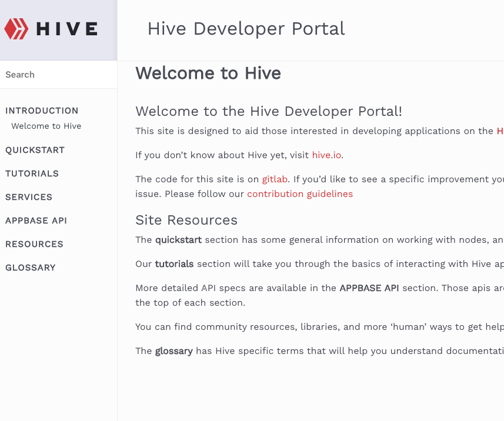This screenshot has width=504, height=421.
Task: Expand the Quickstart sidebar section
Action: [x=35, y=150]
